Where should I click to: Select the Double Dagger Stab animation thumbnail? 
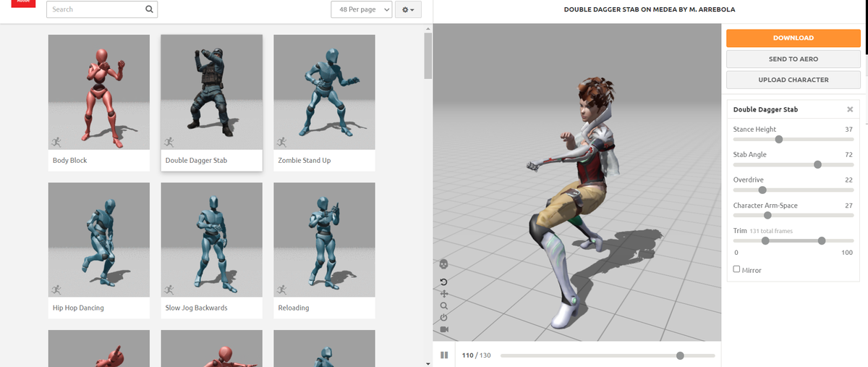pyautogui.click(x=212, y=92)
